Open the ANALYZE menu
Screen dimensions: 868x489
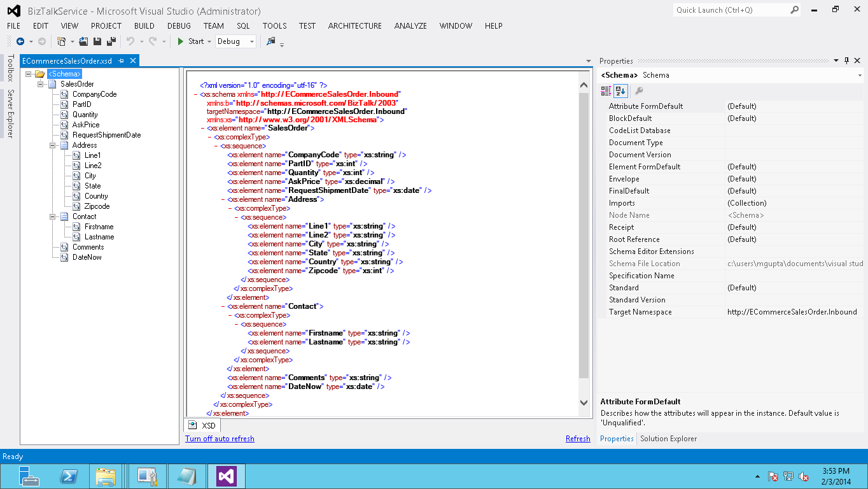(x=410, y=26)
